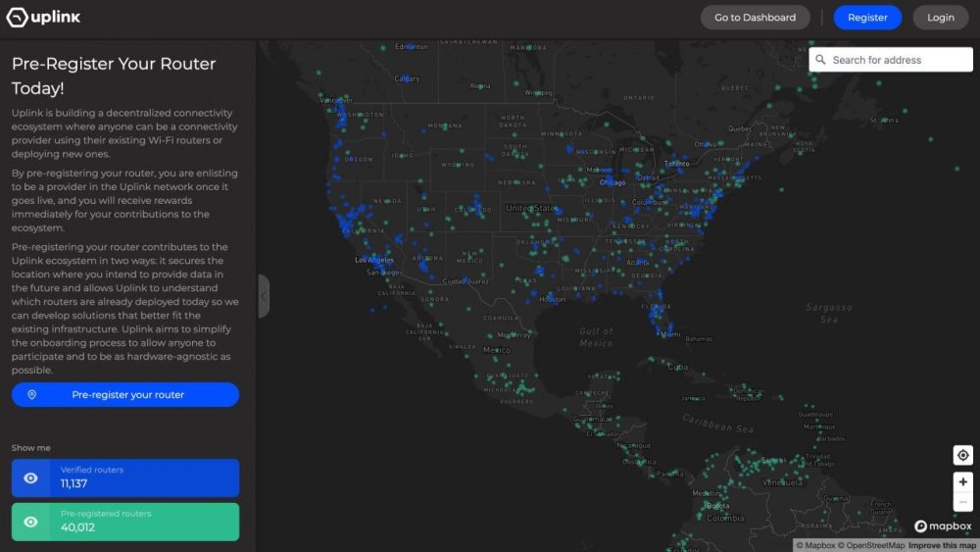Click the blue Register button
This screenshot has height=552, width=980.
tap(867, 18)
